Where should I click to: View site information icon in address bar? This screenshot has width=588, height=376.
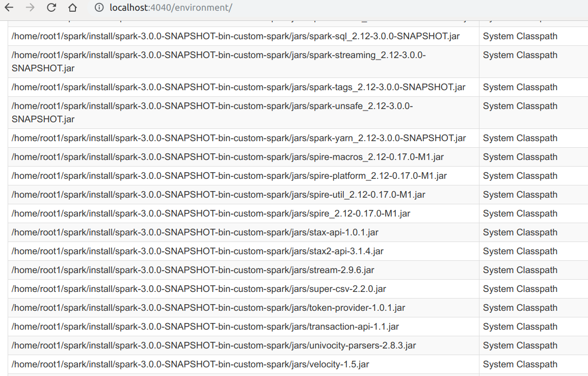pos(99,8)
